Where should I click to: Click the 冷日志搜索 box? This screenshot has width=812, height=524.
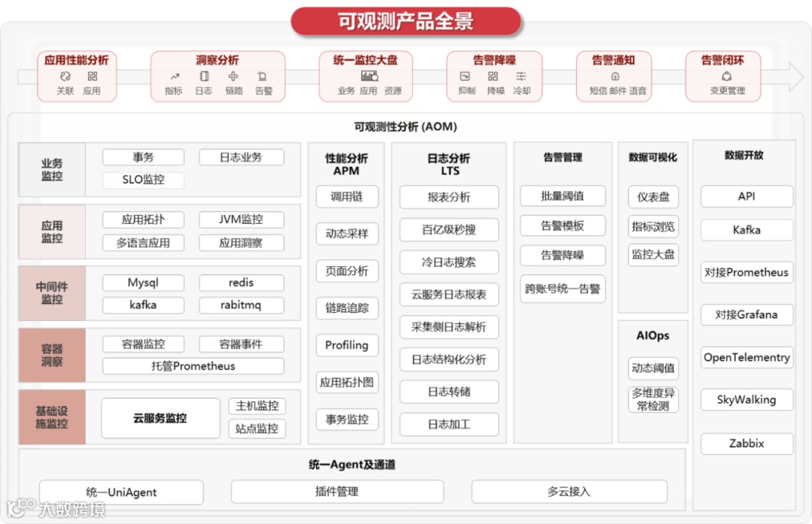[x=449, y=262]
